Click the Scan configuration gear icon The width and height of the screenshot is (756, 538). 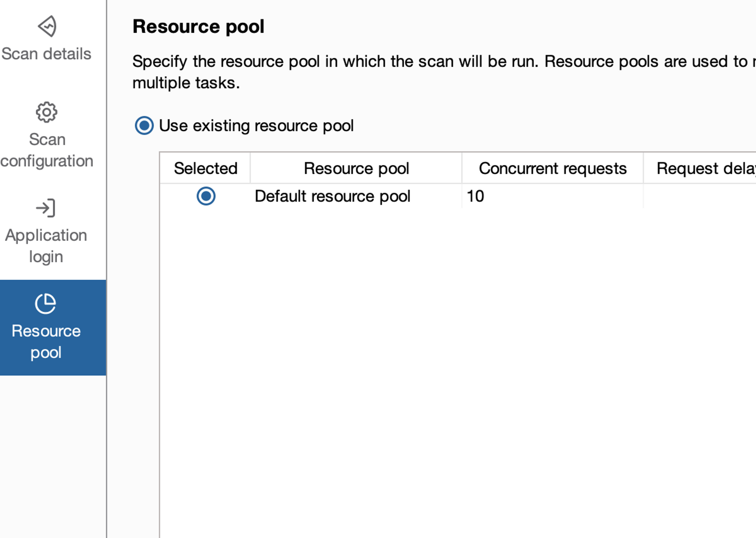click(46, 112)
